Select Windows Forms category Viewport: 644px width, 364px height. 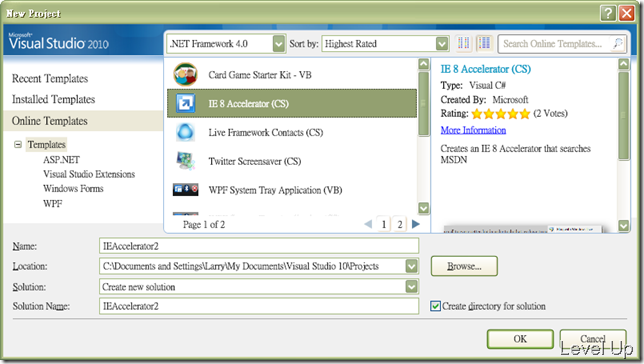click(x=73, y=189)
